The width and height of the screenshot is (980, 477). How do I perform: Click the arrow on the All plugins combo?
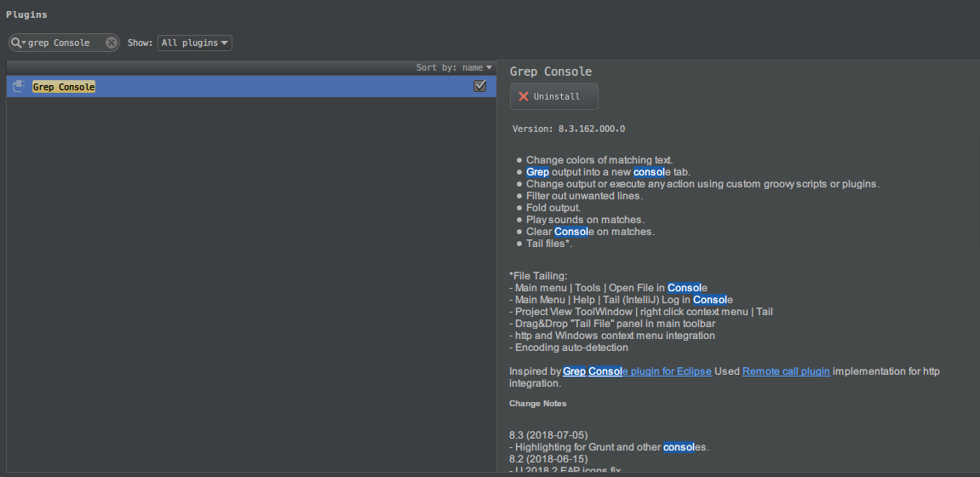224,43
